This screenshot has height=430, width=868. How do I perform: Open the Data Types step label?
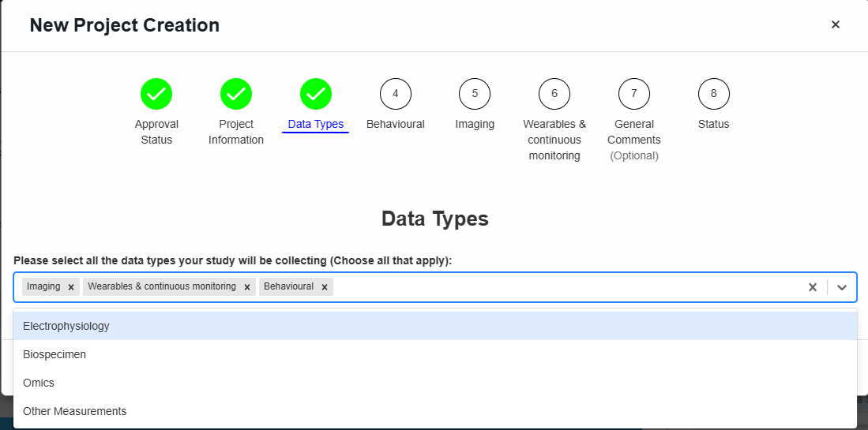click(316, 125)
